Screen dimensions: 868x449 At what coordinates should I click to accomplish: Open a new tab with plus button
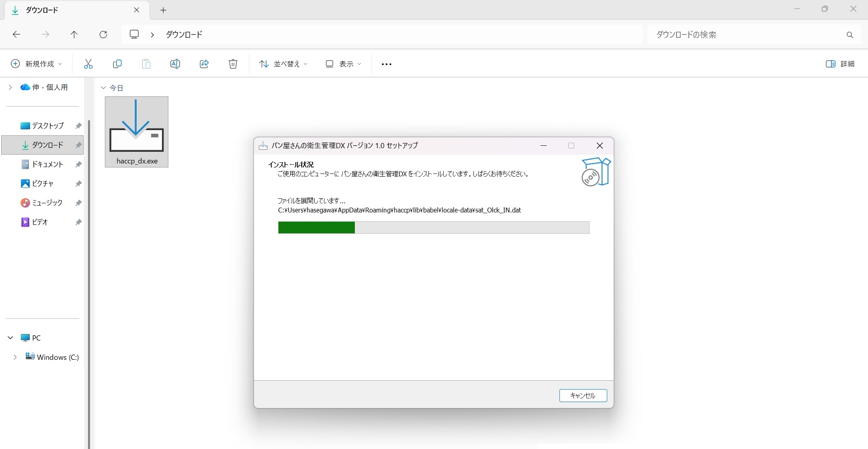point(163,10)
